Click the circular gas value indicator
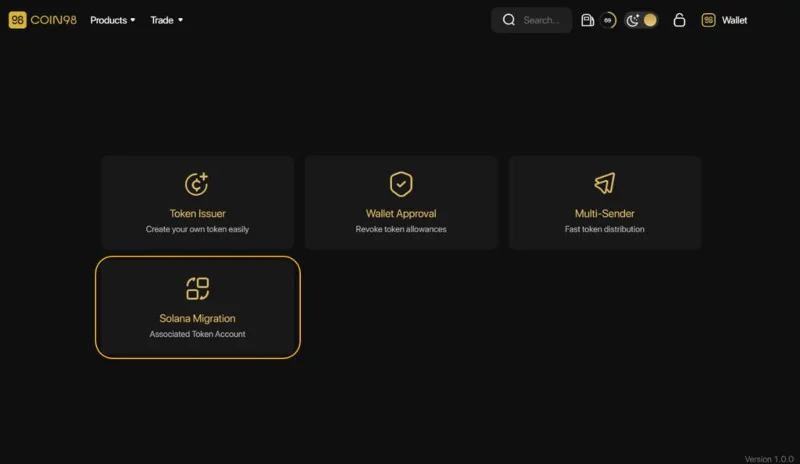This screenshot has width=800, height=464. pos(608,20)
